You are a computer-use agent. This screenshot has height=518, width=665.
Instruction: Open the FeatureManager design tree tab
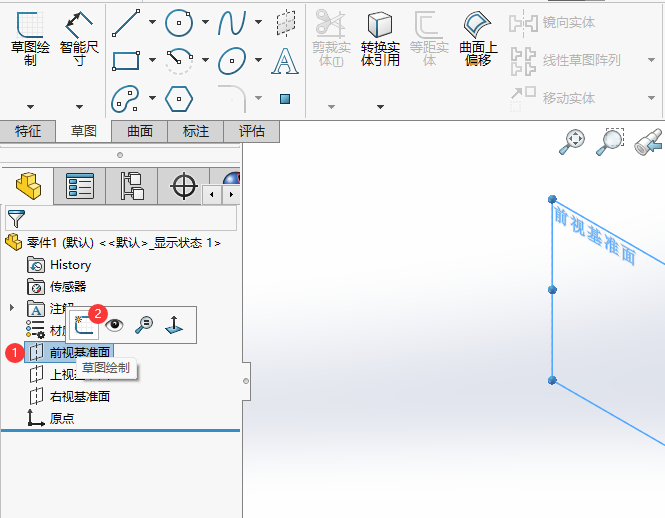28,186
